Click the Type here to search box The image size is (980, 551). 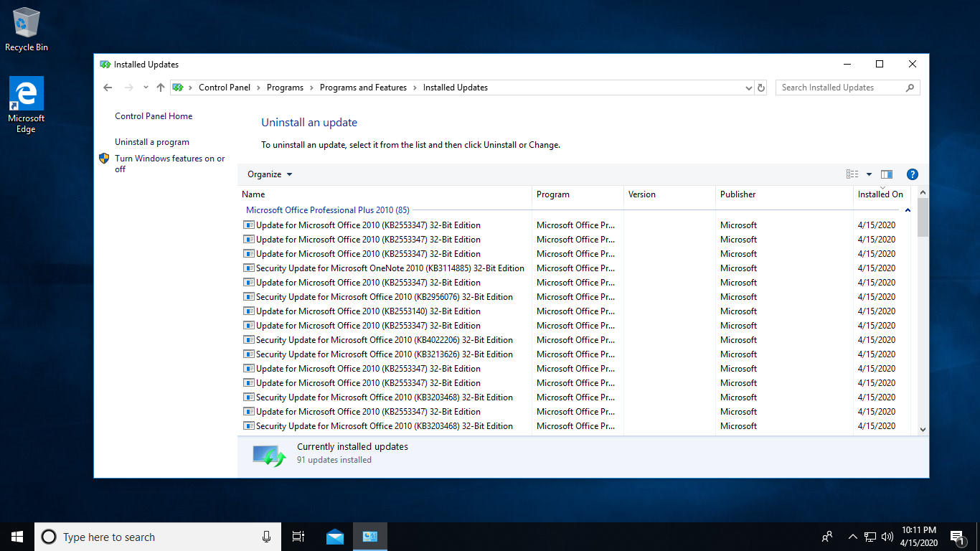coord(158,537)
